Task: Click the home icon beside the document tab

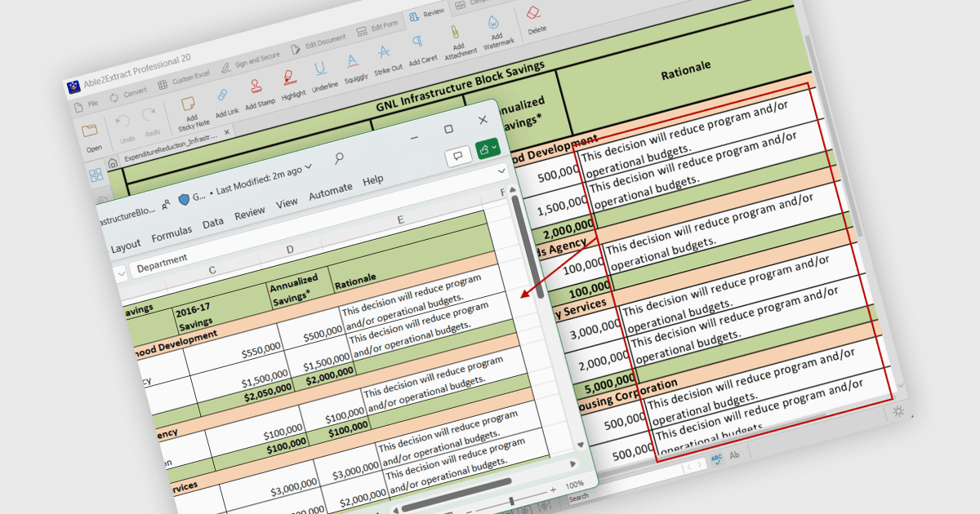Action: pyautogui.click(x=114, y=163)
